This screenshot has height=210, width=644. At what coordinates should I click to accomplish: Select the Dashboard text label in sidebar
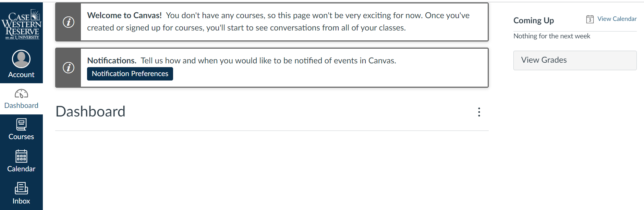pos(21,106)
